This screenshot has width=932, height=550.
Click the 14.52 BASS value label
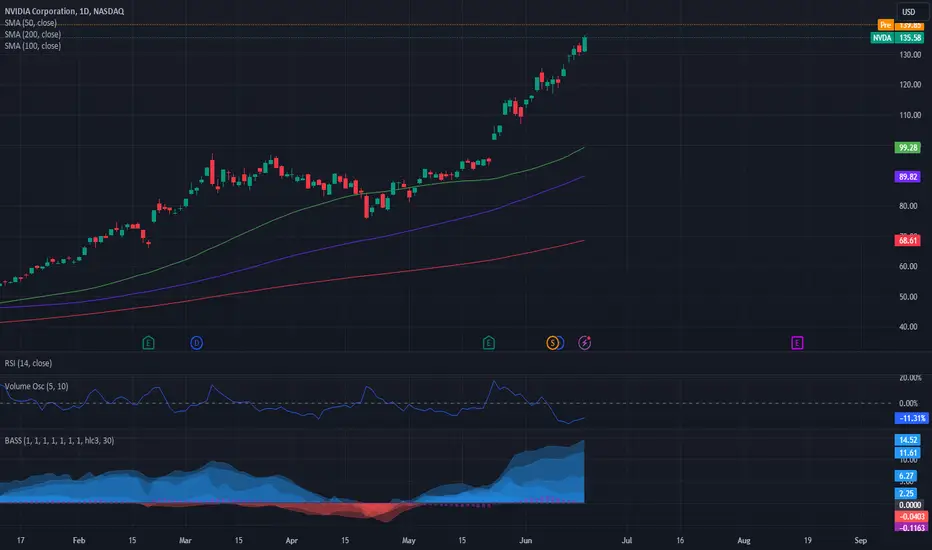908,440
